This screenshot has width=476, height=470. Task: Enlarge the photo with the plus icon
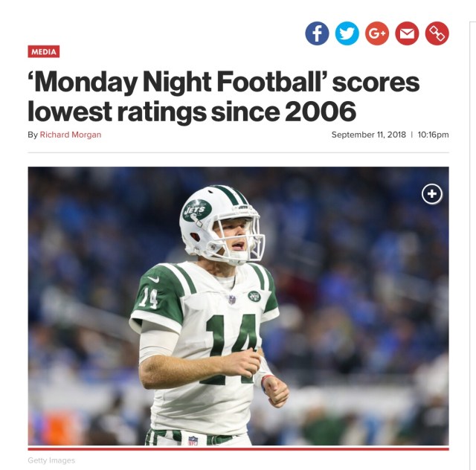point(432,194)
